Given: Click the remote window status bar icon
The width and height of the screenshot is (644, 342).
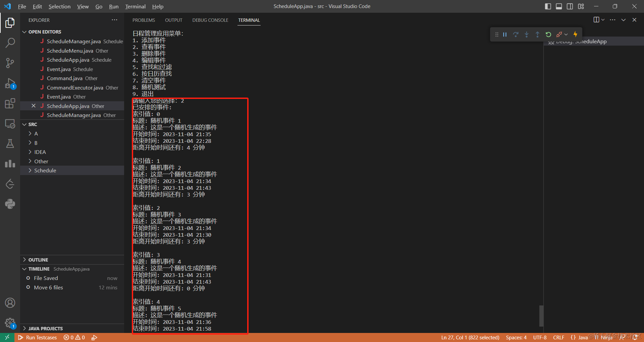Looking at the screenshot, I should (7, 337).
